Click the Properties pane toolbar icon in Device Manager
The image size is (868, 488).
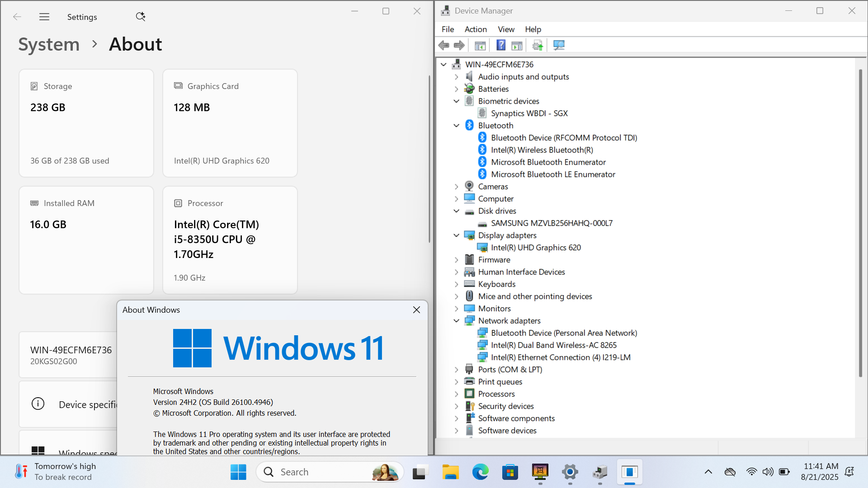click(517, 45)
